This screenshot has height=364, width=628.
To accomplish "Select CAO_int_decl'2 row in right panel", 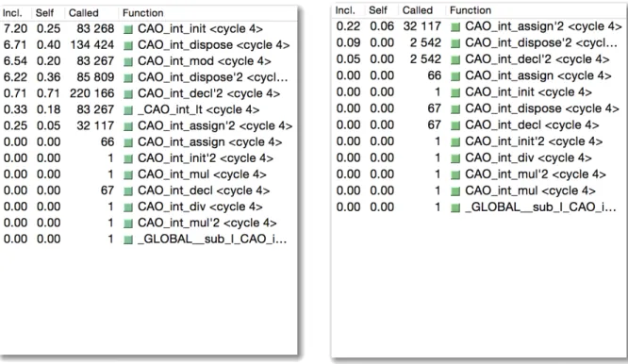I will point(479,59).
